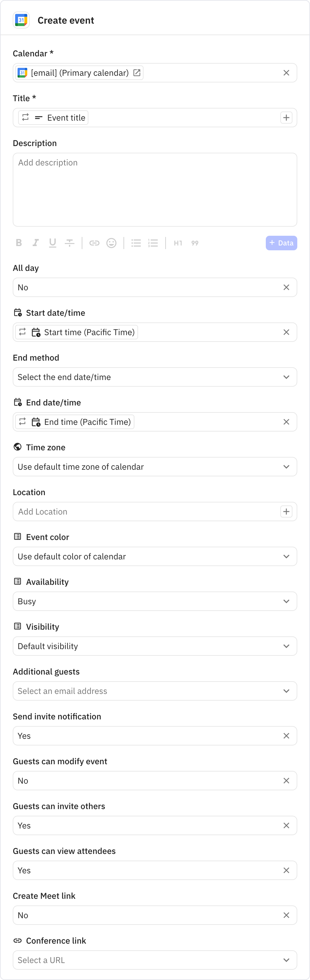This screenshot has height=980, width=310.
Task: Open the emoji picker icon
Action: (x=111, y=243)
